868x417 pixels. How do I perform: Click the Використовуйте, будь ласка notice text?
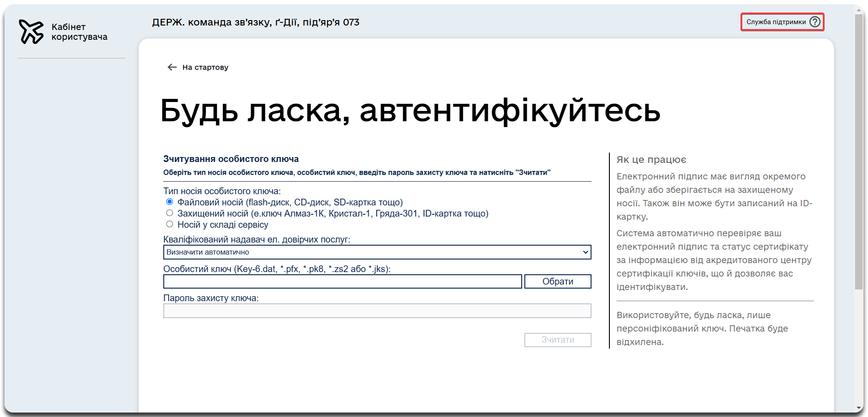coord(702,328)
